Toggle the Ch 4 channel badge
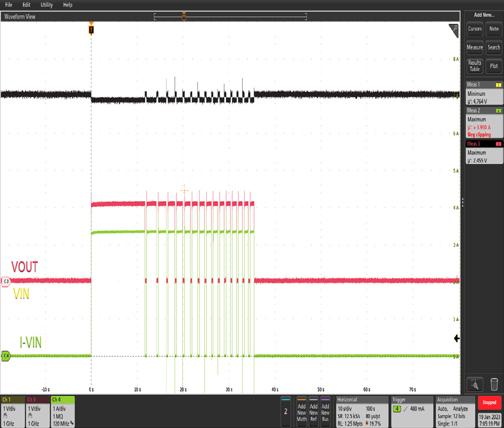 coord(62,411)
